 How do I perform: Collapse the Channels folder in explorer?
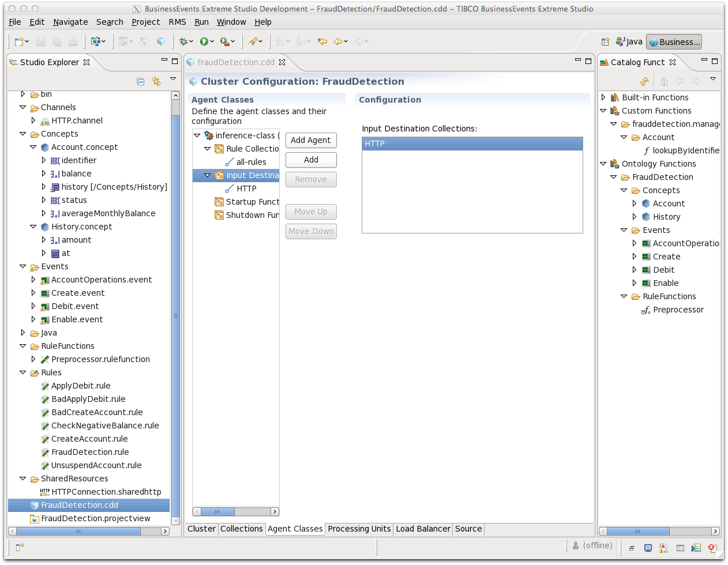(22, 107)
